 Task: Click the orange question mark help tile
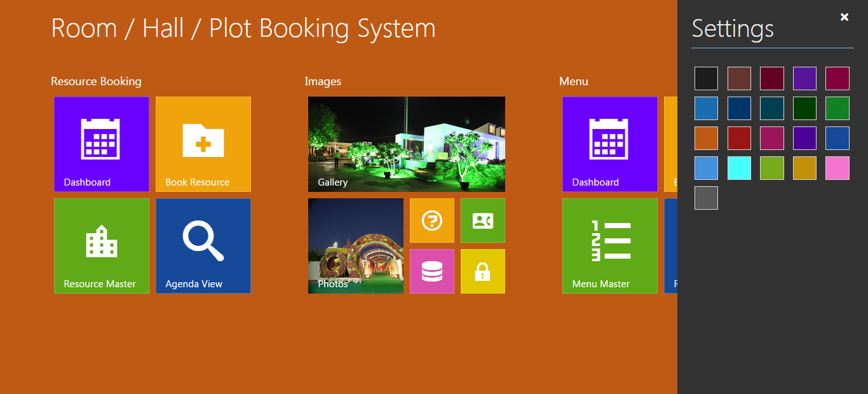[432, 221]
